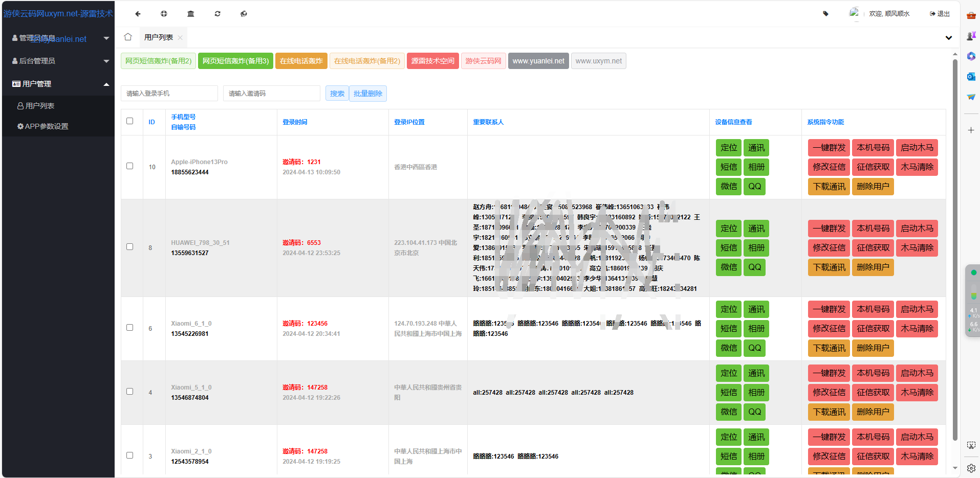Switch to the 用户列表 tab

click(158, 37)
